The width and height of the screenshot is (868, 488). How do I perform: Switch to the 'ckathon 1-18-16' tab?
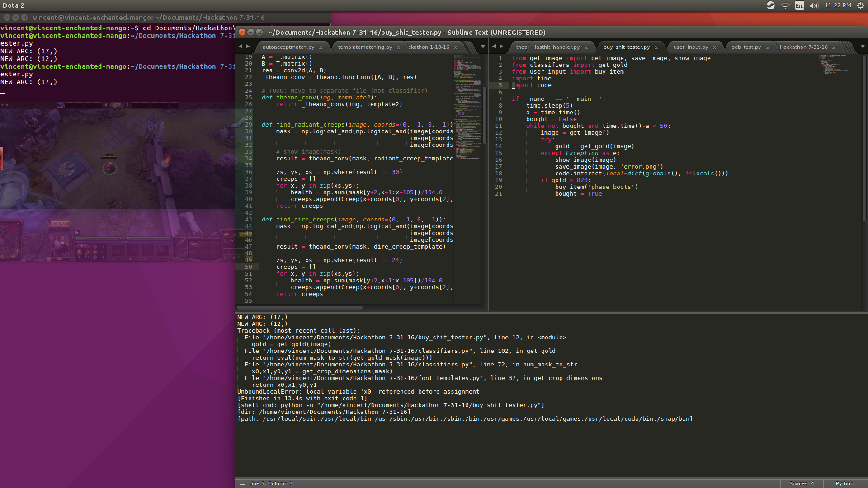pos(429,47)
